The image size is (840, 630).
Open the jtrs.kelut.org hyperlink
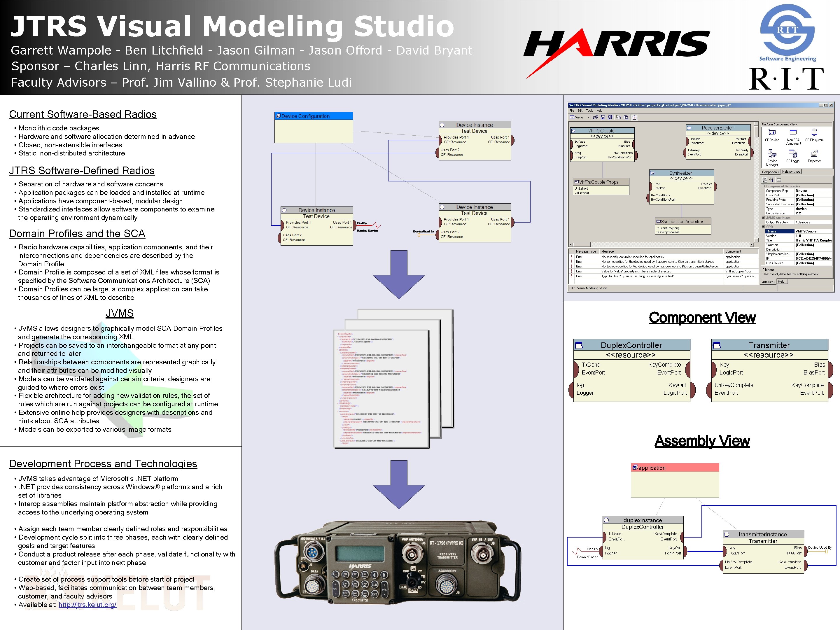87,605
